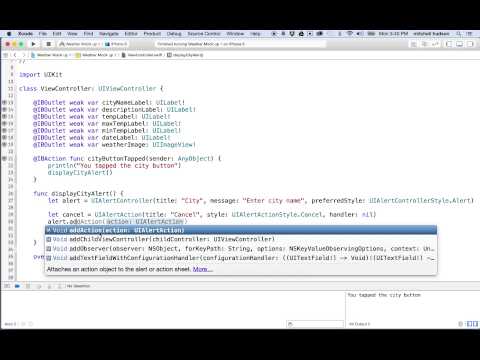Open the Debug menu
This screenshot has height=360, width=480.
[x=174, y=34]
